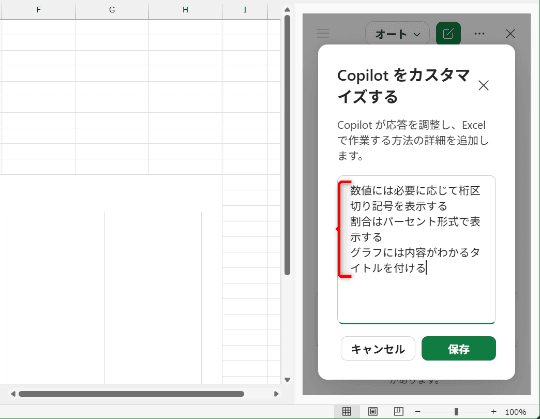Switch to Page Break Preview
Image resolution: width=540 pixels, height=419 pixels.
[398, 411]
